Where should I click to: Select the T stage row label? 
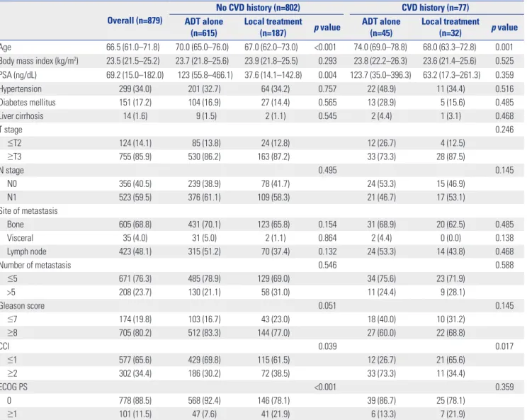coord(11,130)
